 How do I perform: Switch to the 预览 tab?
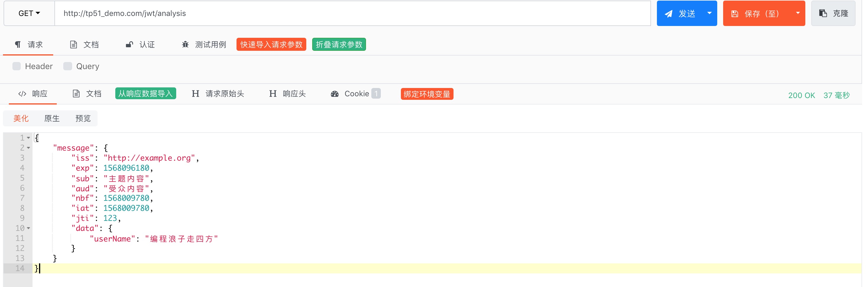[82, 118]
